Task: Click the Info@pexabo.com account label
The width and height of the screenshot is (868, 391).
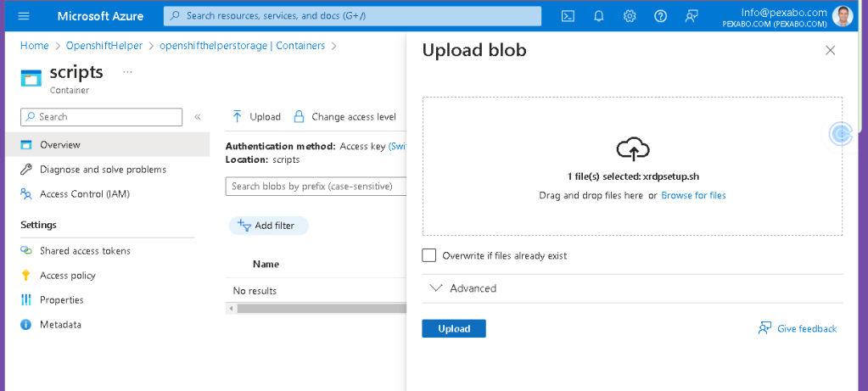Action: click(x=783, y=12)
